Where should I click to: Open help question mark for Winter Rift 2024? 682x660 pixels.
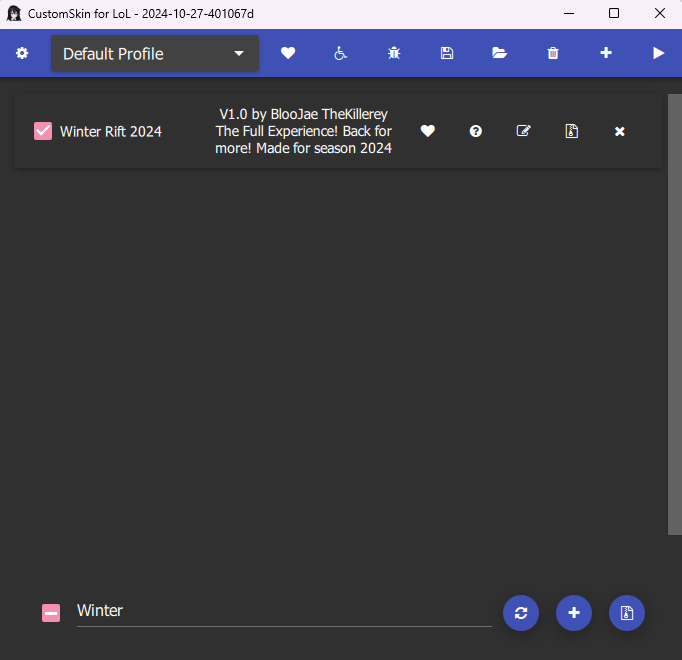click(476, 131)
